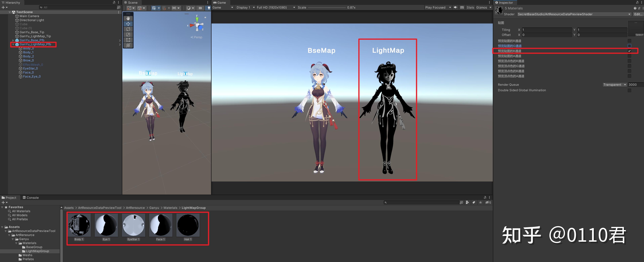644x262 pixels.
Task: Toggle Game view mute audio icon
Action: (455, 8)
